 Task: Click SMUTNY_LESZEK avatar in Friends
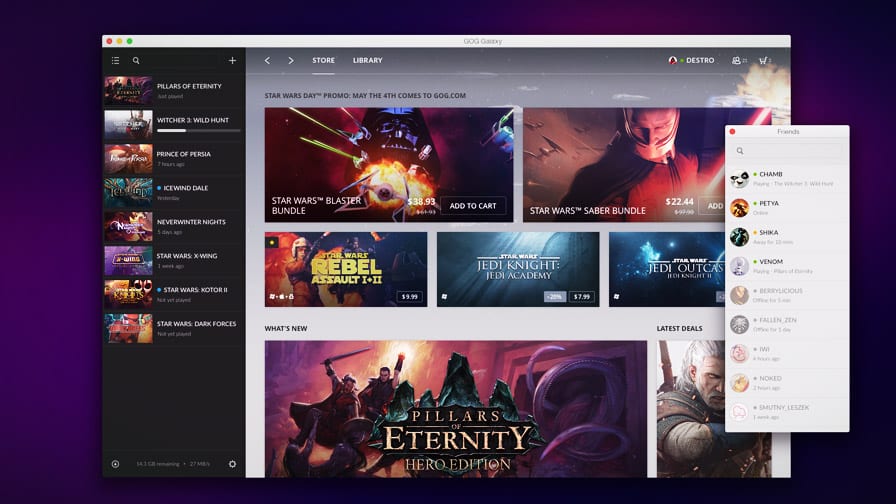click(739, 412)
